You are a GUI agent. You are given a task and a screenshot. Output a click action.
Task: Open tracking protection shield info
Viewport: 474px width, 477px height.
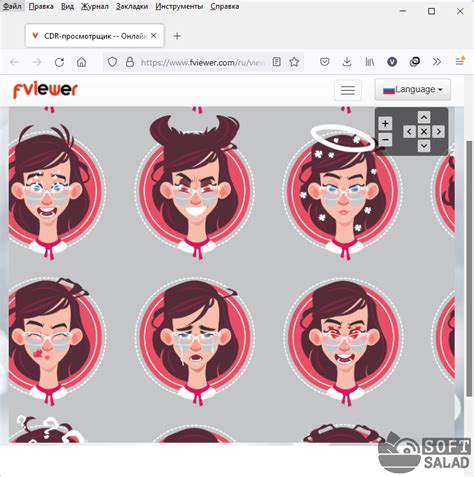[112, 62]
